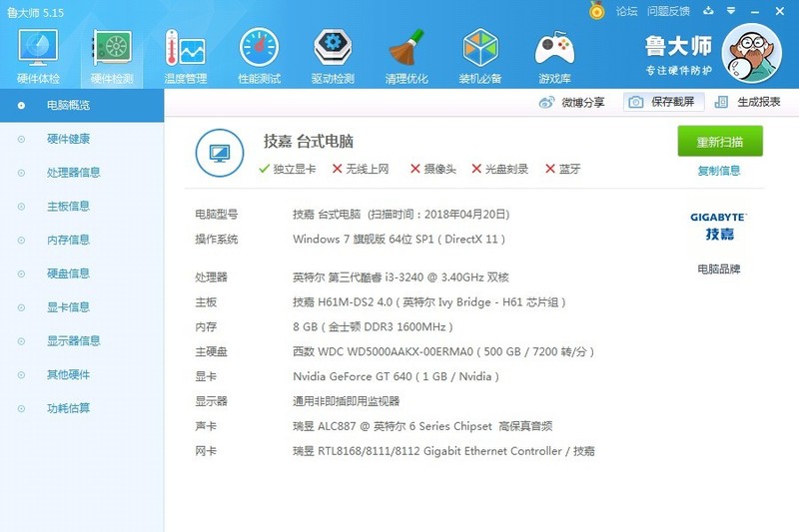
Task: Open 功耗估算 sidebar item
Action: (x=68, y=408)
